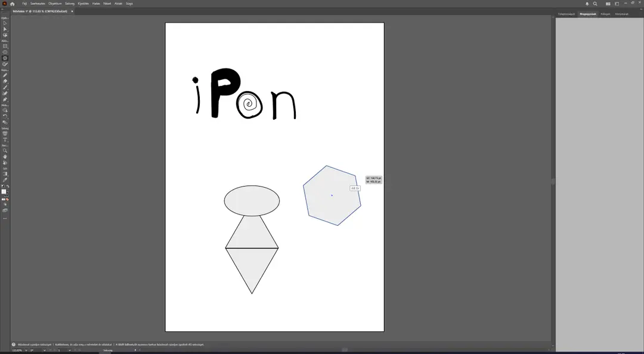
Task: Click the white fill color swatch
Action: (x=4, y=192)
